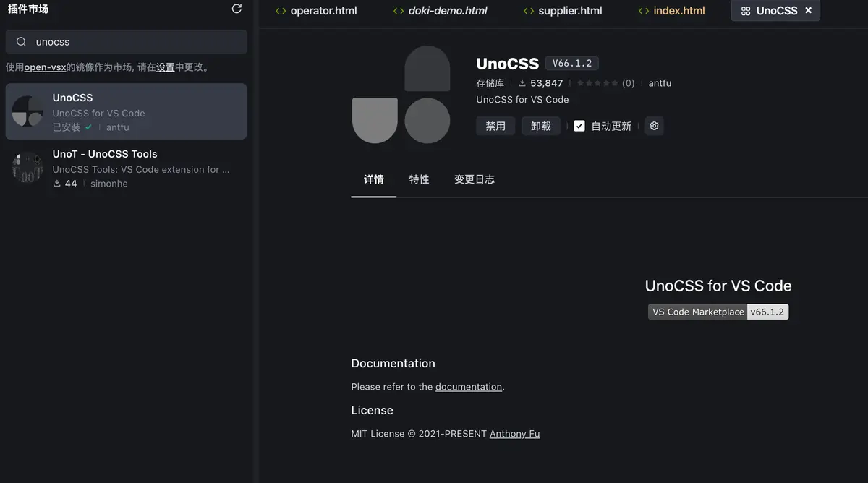Rate the extension using the star icons
This screenshot has width=868, height=483.
pyautogui.click(x=597, y=82)
